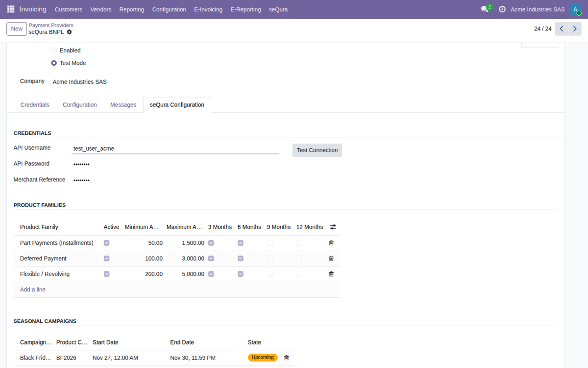Open the Customers menu
Screen dimensions: 588x368
(x=69, y=9)
